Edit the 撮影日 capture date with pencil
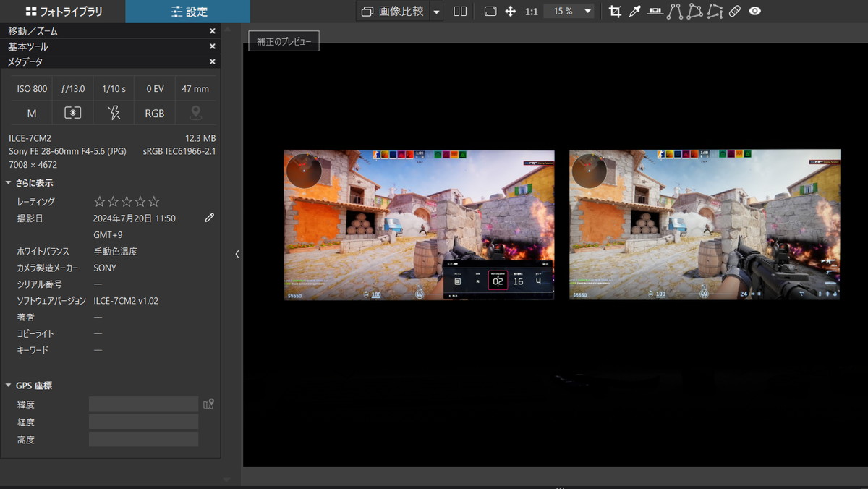868x489 pixels. [x=209, y=218]
